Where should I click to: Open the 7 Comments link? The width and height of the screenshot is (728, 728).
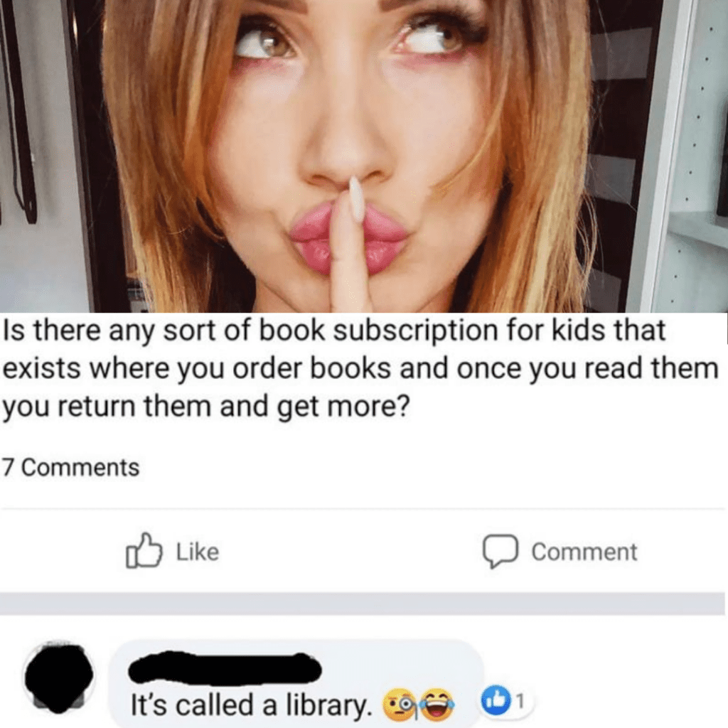pyautogui.click(x=70, y=467)
